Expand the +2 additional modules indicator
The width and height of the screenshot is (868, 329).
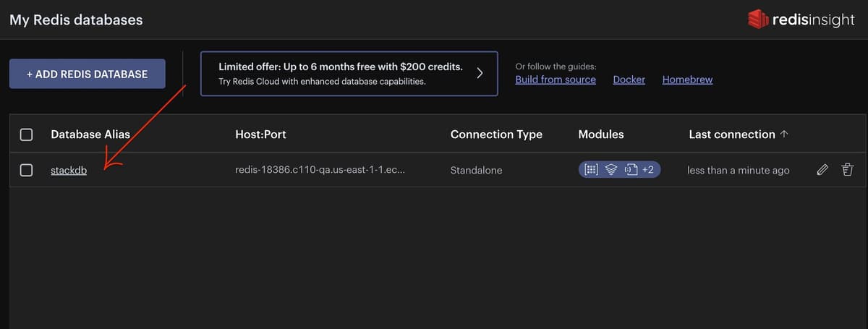(647, 170)
